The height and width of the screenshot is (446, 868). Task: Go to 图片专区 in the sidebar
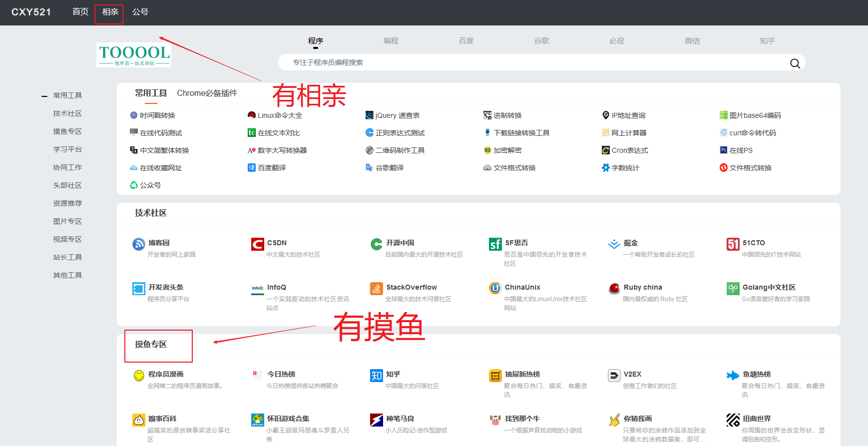coord(67,221)
